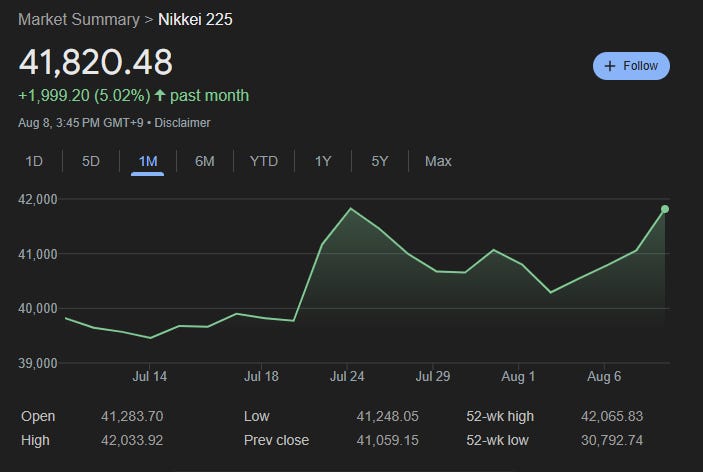Click the Nikkei 225 breadcrumb title
This screenshot has height=472, width=703.
[195, 19]
